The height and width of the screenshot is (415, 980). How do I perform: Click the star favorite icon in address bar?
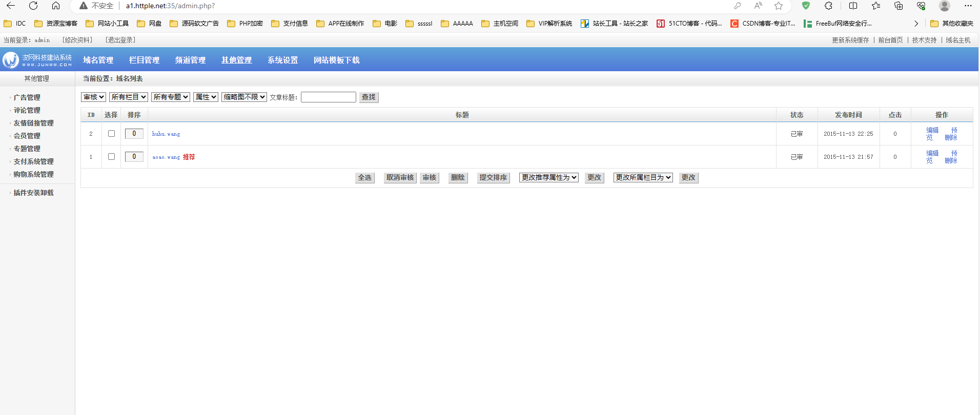[779, 6]
